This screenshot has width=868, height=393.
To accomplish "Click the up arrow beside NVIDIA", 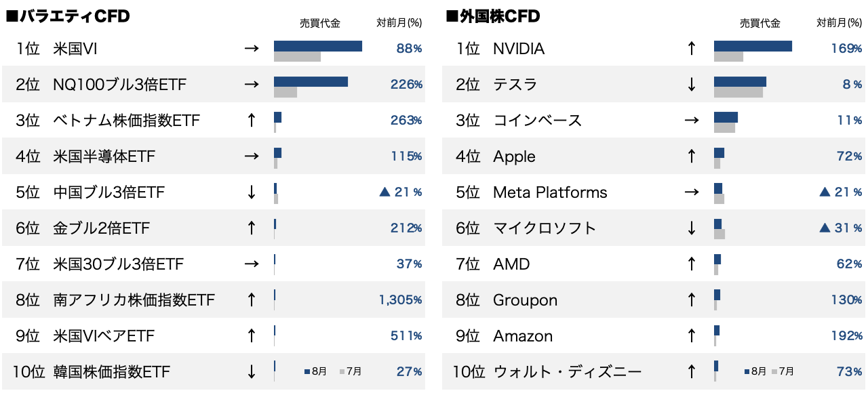I will click(691, 49).
